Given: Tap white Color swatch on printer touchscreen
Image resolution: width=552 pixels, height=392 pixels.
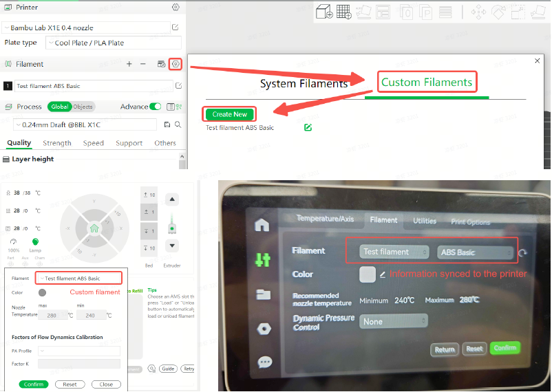Looking at the screenshot, I should [367, 274].
